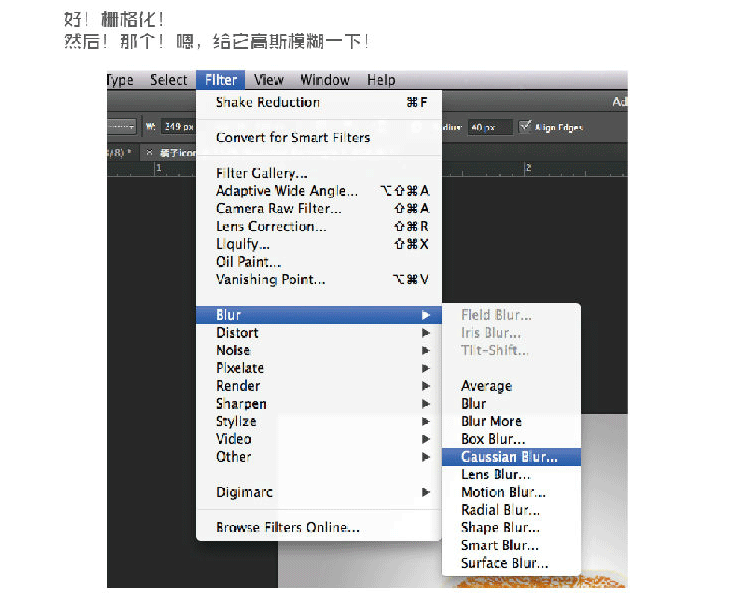Expand the Video submenu
Screen dimensions: 731x605
point(319,439)
